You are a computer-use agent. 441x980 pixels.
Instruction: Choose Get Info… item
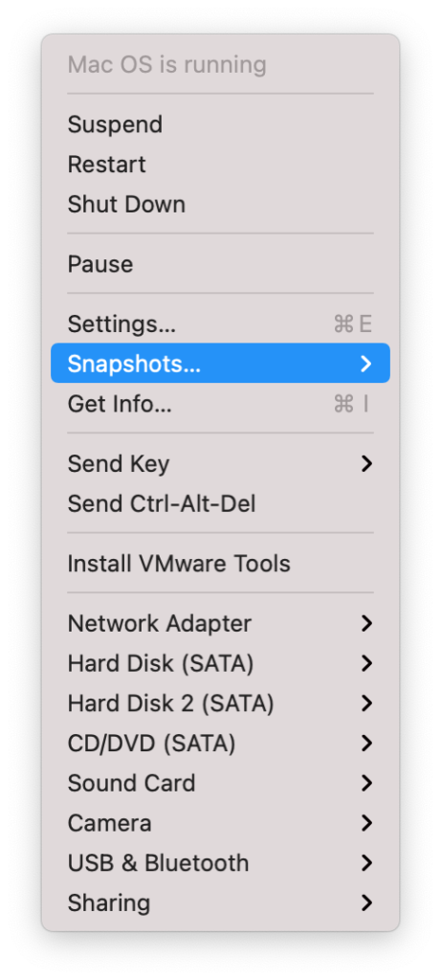(x=220, y=404)
